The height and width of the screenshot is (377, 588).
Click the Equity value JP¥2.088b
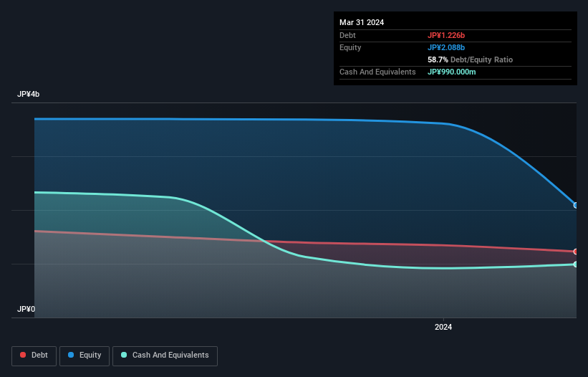446,47
